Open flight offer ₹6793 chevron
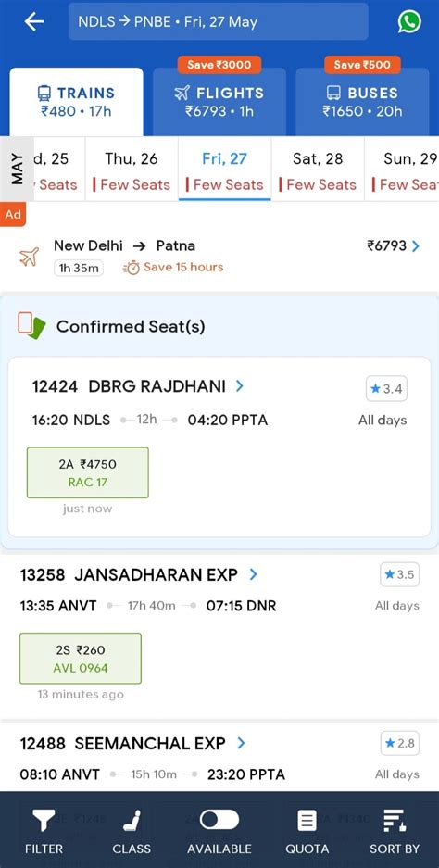This screenshot has width=439, height=868. tap(416, 245)
